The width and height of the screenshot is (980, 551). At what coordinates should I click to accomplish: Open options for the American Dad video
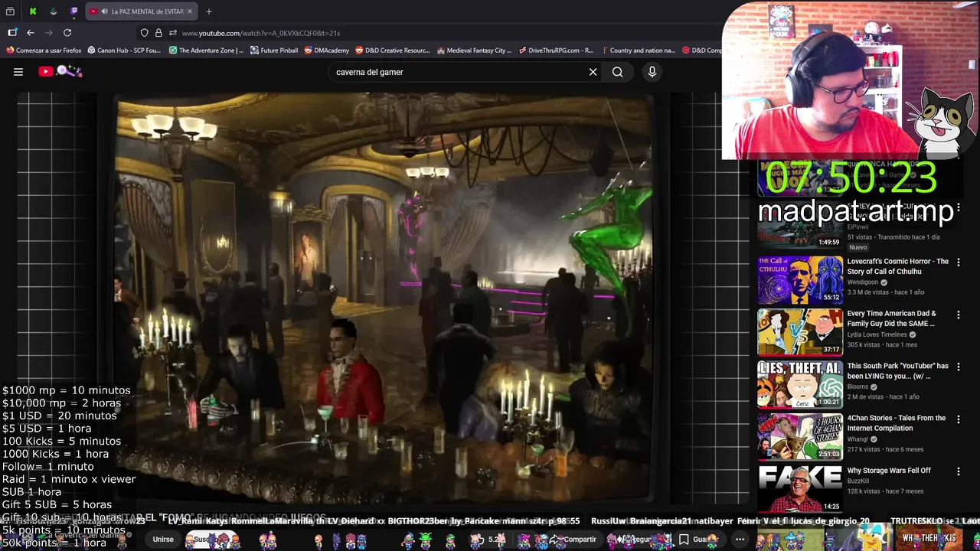click(958, 315)
